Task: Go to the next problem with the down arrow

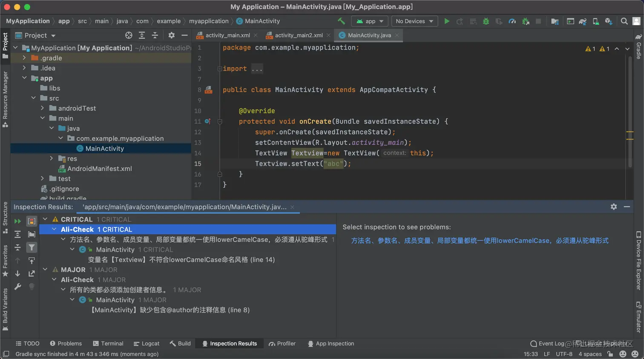Action: (x=17, y=273)
